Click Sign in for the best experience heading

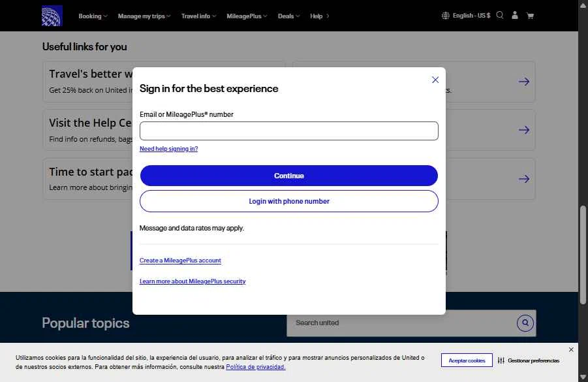[x=209, y=89]
